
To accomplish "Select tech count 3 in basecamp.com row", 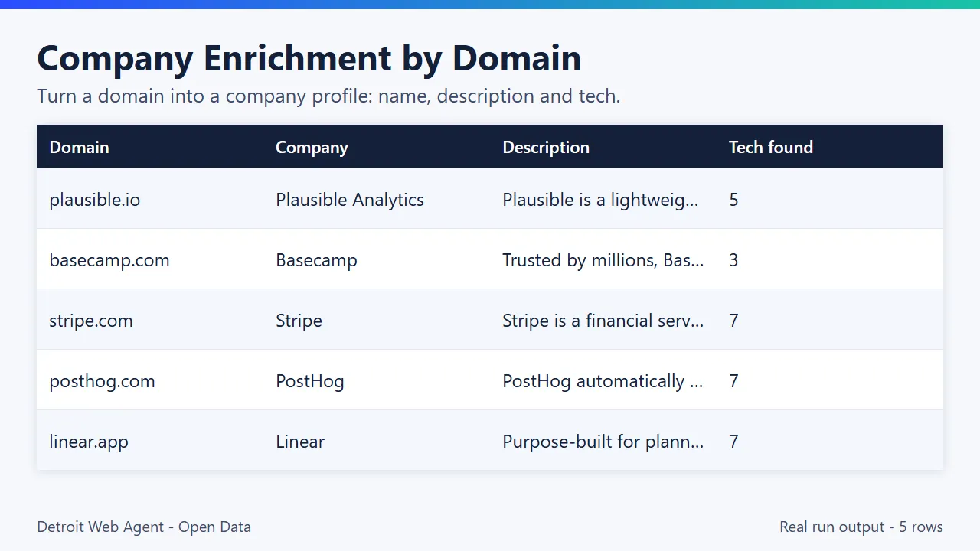I will [733, 260].
